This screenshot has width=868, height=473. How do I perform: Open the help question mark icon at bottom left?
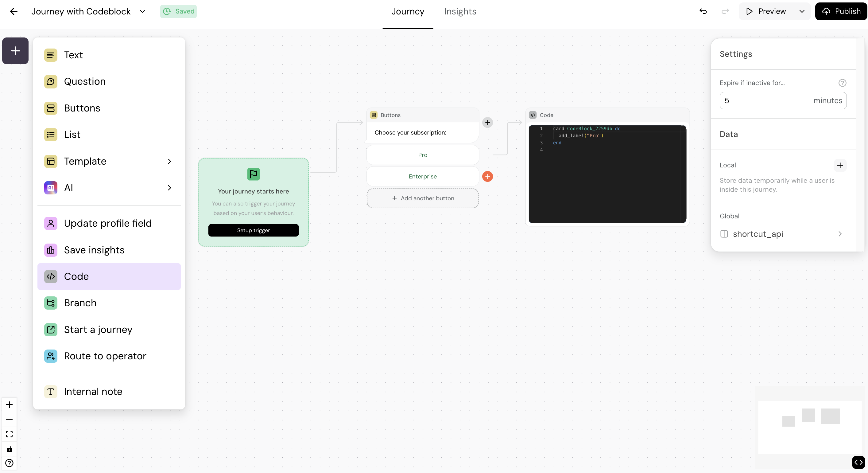coord(10,463)
